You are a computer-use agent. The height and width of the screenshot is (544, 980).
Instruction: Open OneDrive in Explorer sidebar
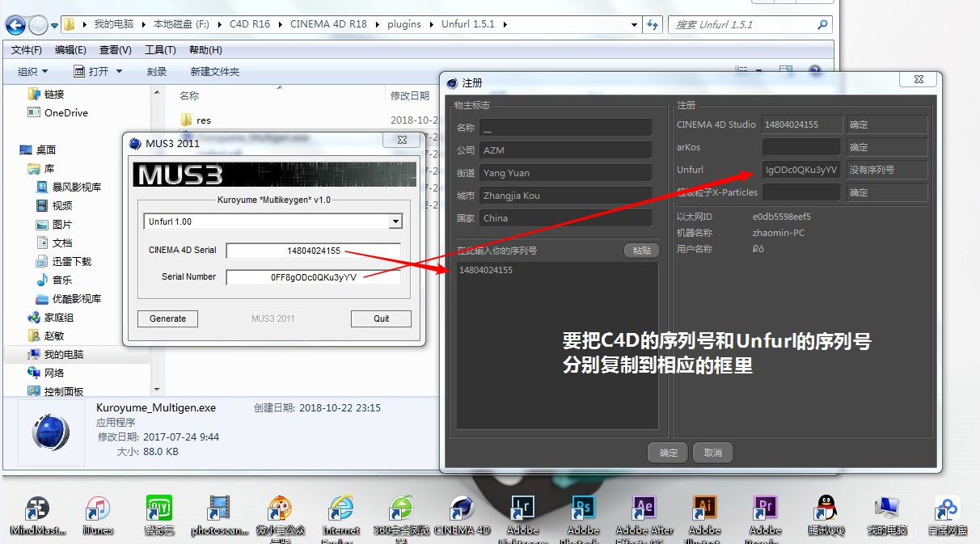[x=58, y=112]
